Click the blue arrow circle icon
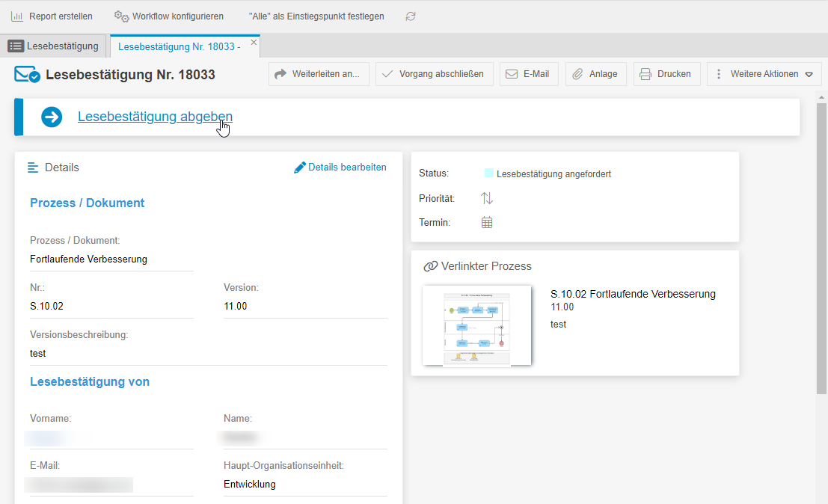 (52, 117)
